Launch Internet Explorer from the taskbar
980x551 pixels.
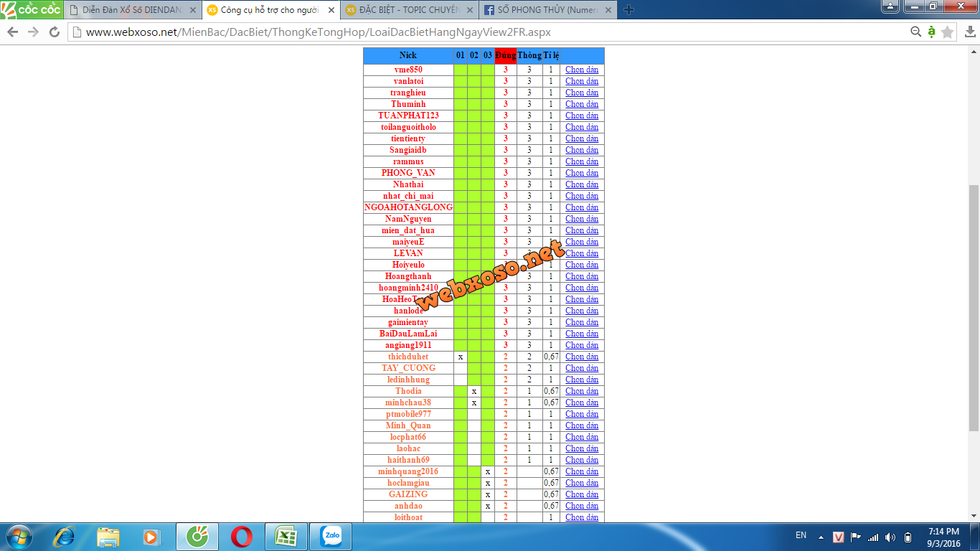64,537
